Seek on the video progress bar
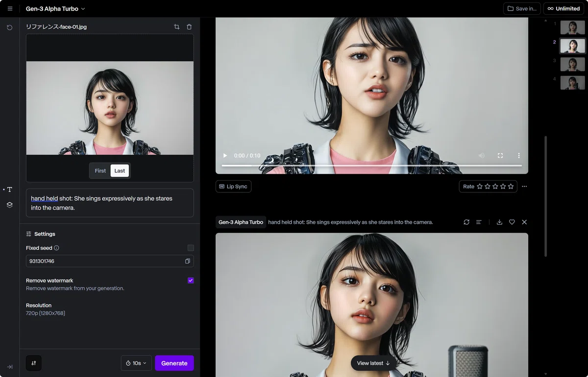 tap(371, 165)
